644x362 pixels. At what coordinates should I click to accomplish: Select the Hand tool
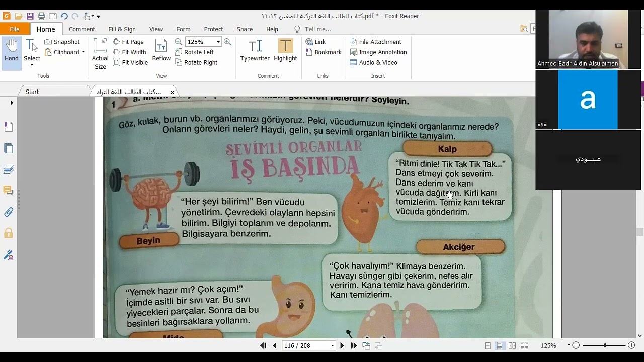pyautogui.click(x=12, y=52)
